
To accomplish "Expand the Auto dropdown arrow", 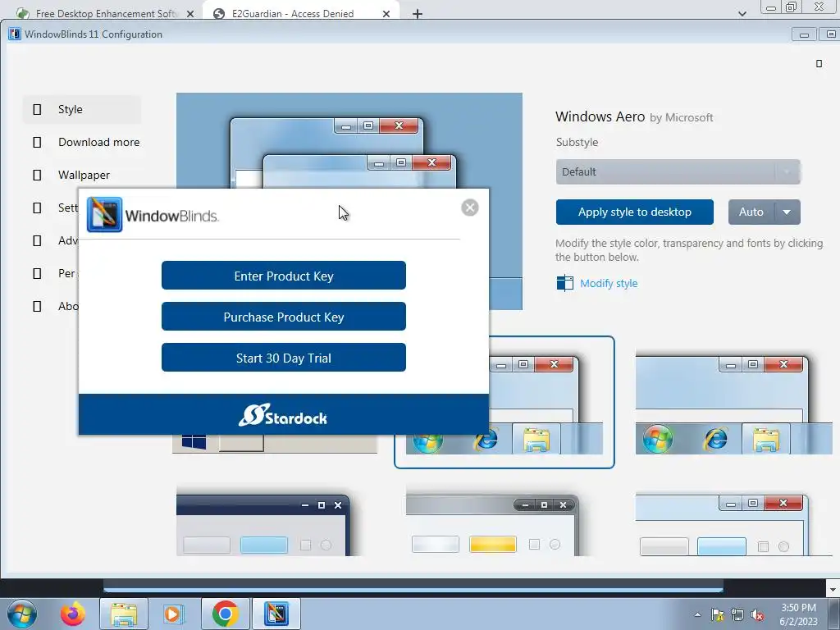I will click(787, 212).
